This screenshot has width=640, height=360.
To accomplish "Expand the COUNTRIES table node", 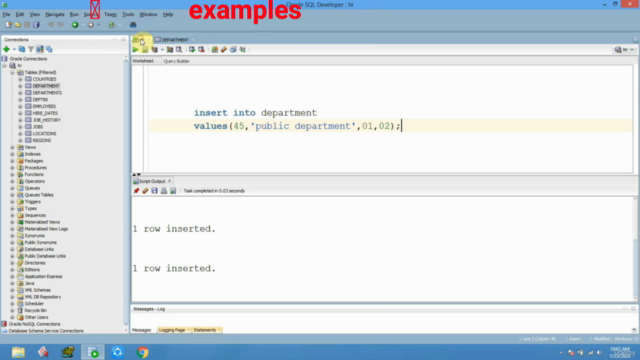I will [x=20, y=79].
